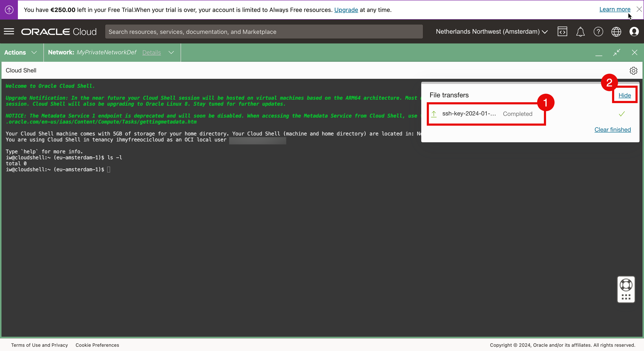The image size is (644, 351).
Task: Open the region selector Netherlands Northwest
Action: click(x=492, y=32)
